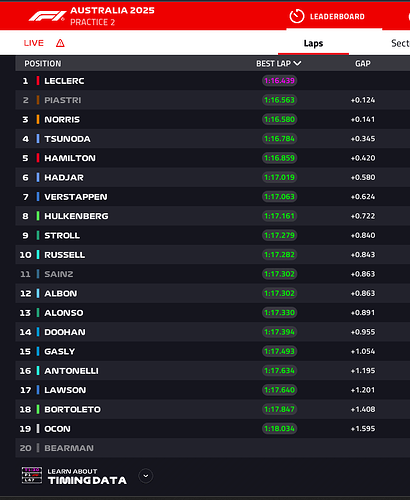
Task: Click the GAP column header
Action: (363, 63)
